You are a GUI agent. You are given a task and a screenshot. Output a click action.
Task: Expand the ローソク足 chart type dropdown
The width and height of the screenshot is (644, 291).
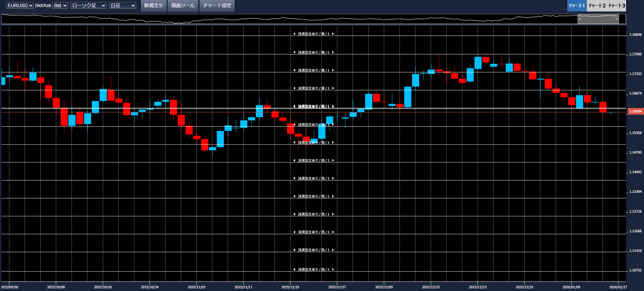point(88,5)
